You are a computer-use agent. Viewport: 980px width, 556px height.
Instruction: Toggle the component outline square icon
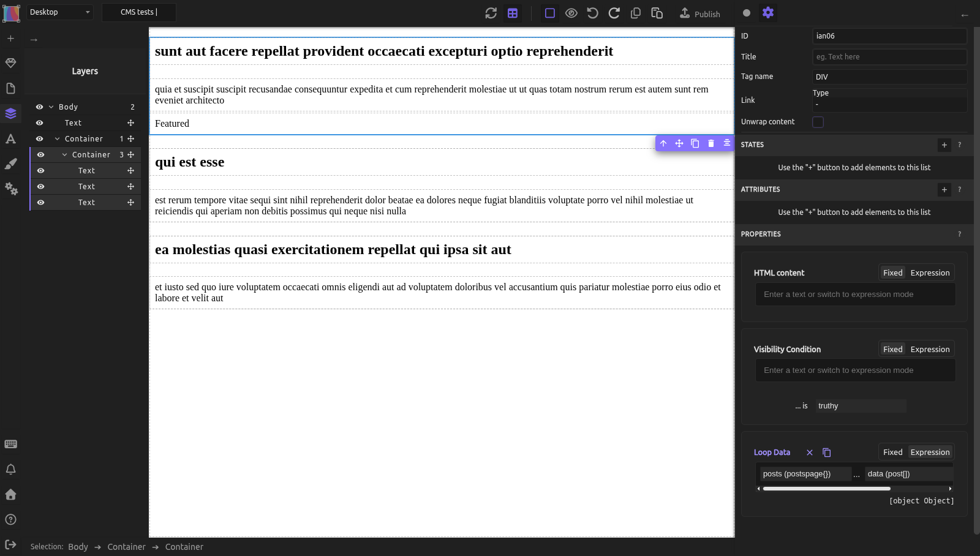coord(550,13)
